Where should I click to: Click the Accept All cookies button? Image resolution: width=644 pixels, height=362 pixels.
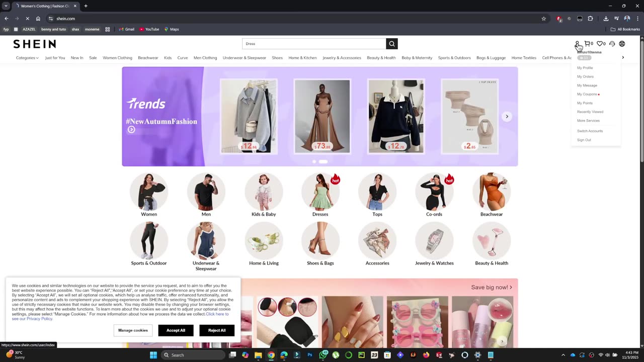pyautogui.click(x=176, y=330)
